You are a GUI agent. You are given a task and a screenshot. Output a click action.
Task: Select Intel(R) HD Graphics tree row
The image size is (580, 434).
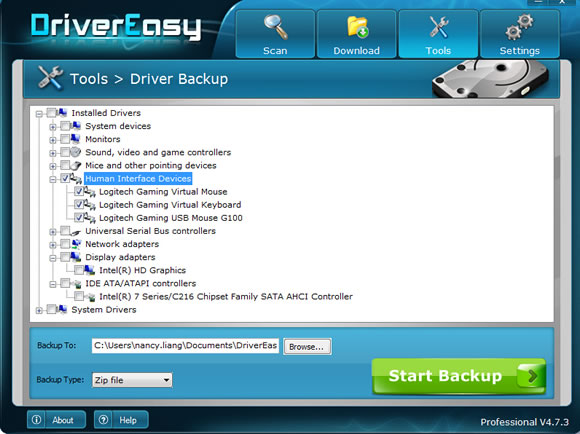142,270
